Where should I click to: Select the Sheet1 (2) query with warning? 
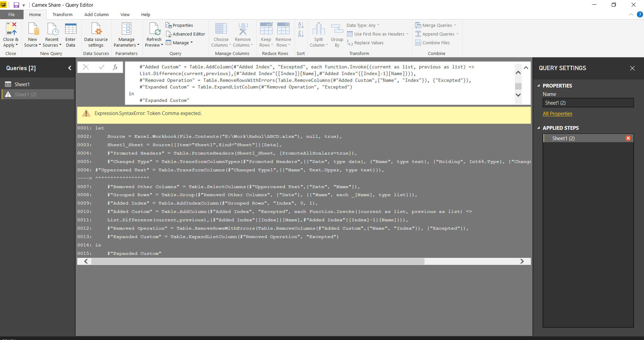[38, 94]
